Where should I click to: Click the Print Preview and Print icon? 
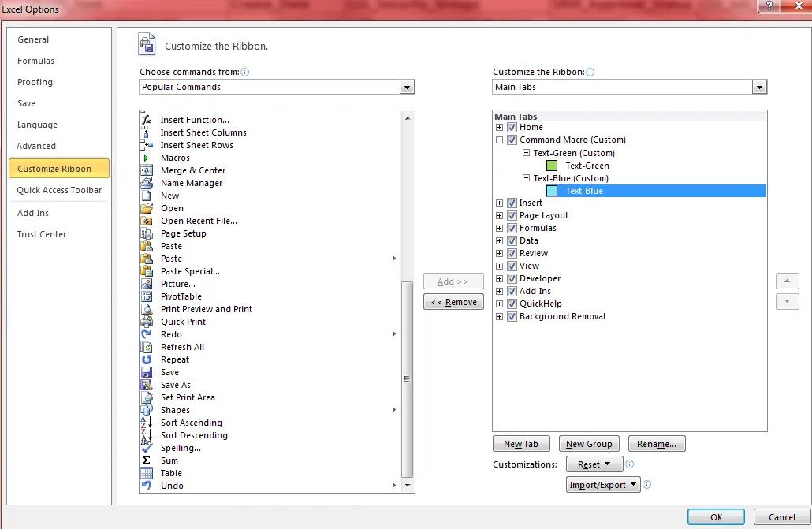147,309
